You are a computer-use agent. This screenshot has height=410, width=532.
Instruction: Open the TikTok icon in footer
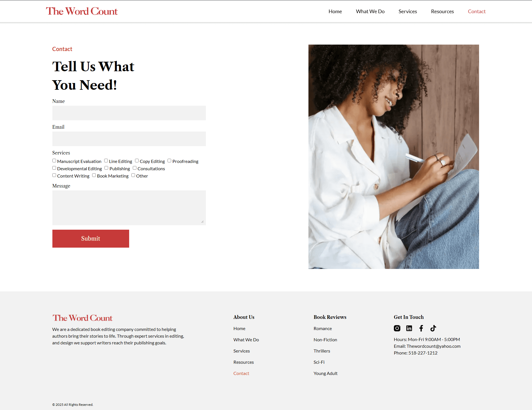(x=433, y=328)
